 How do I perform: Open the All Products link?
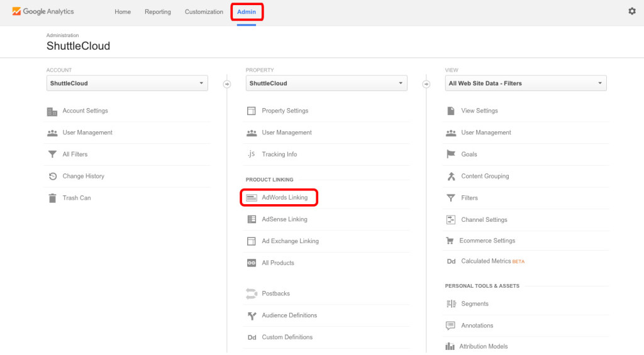tap(278, 263)
